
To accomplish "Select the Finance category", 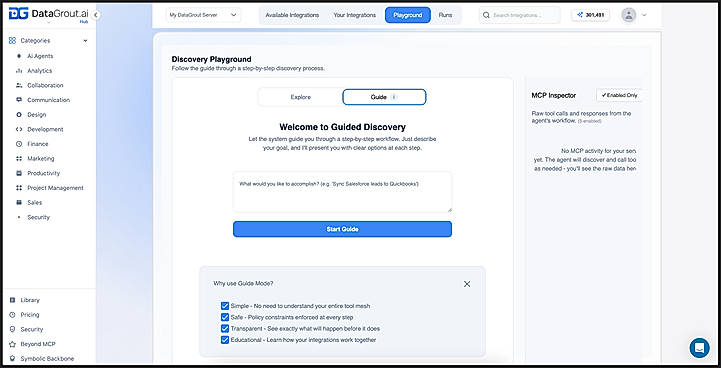I will [x=38, y=144].
